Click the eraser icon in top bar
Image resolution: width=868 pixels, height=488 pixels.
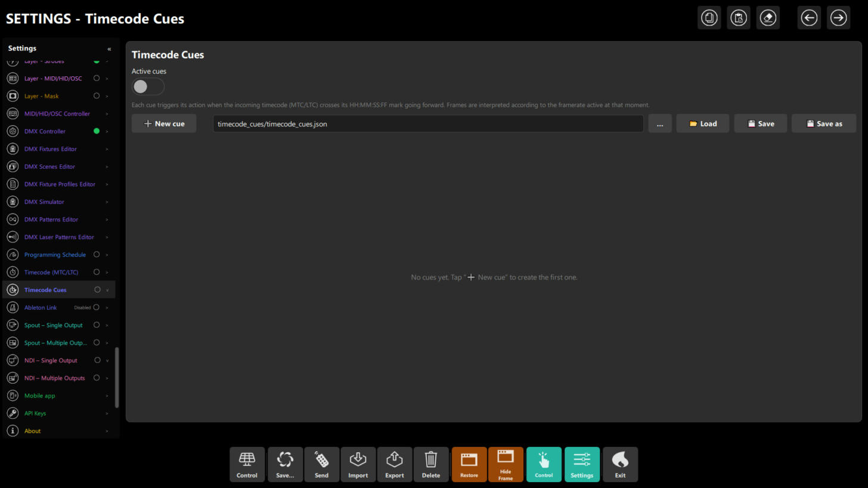tap(768, 18)
